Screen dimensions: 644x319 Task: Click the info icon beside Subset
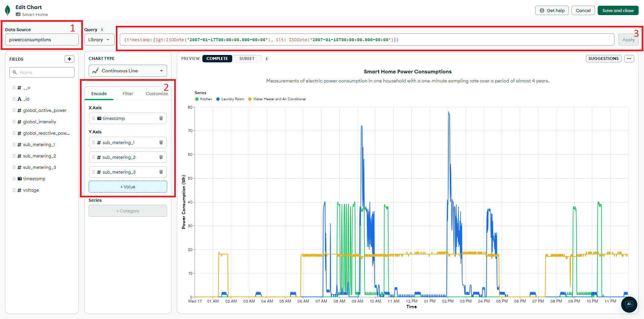[x=267, y=59]
